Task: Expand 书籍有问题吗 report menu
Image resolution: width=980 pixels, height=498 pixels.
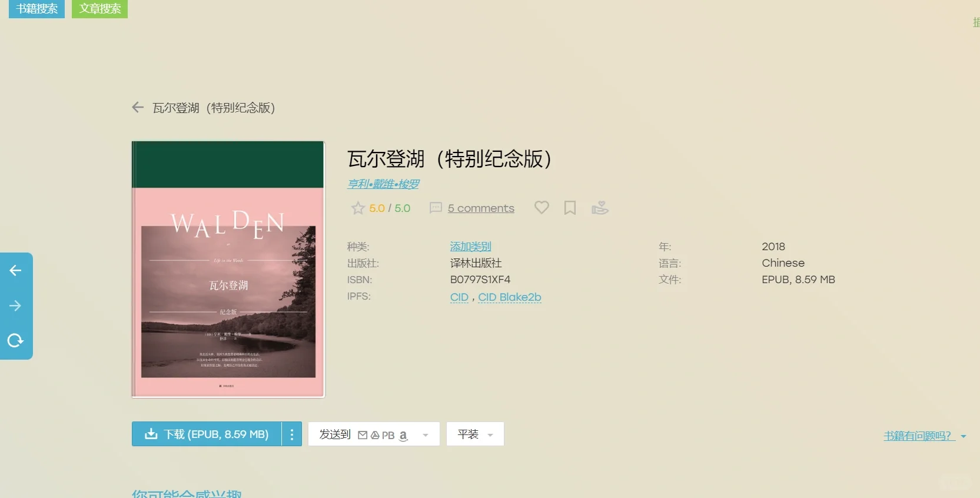Action: (x=925, y=436)
